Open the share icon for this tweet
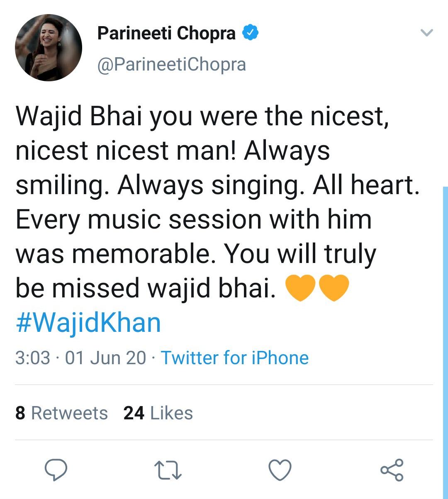The width and height of the screenshot is (448, 499). click(x=392, y=470)
